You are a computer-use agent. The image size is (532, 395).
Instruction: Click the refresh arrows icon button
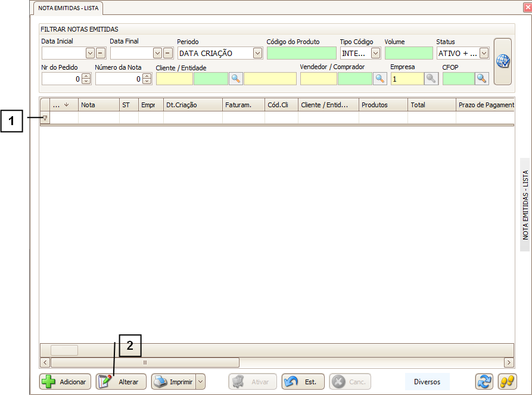pyautogui.click(x=484, y=382)
